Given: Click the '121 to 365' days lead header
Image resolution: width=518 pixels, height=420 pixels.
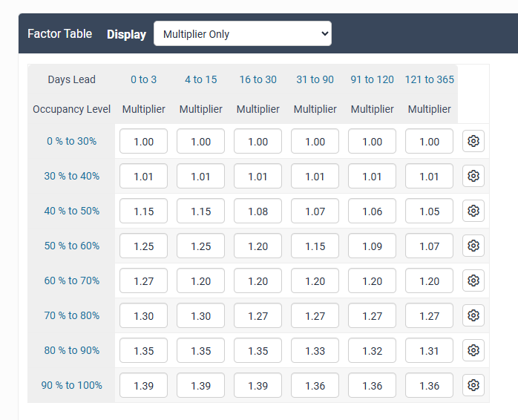Looking at the screenshot, I should (430, 79).
